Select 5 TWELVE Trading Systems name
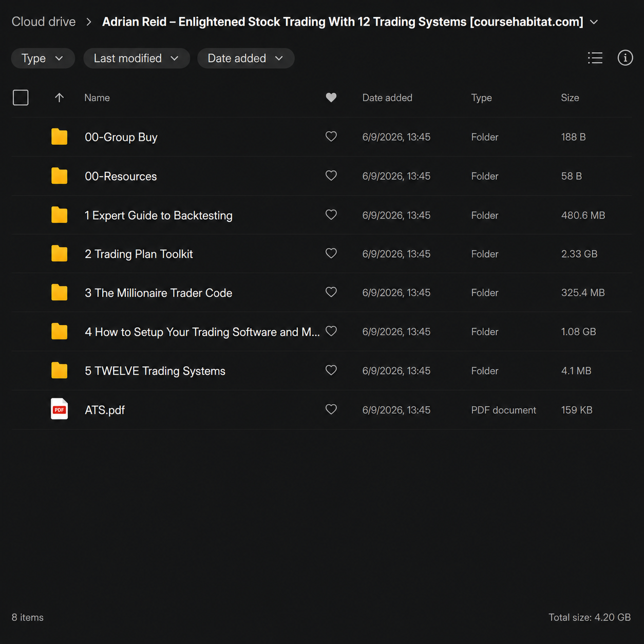This screenshot has width=644, height=644. [x=155, y=371]
